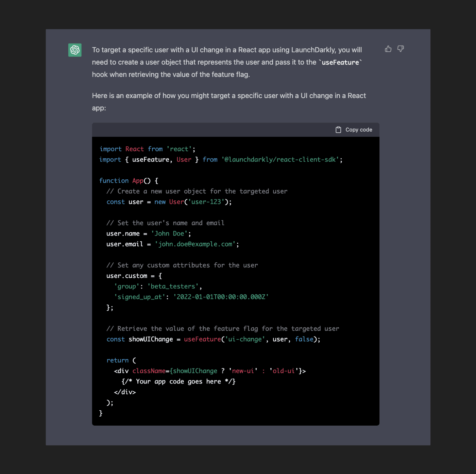Screen dimensions: 476x474
Task: Click the clipboard icon beside Copy code
Action: click(338, 130)
